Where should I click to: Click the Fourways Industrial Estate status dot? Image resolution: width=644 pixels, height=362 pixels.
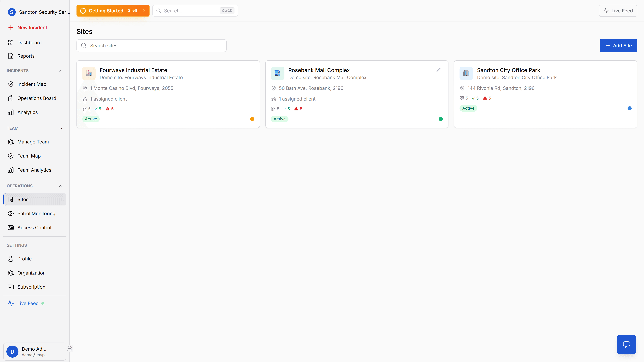tap(252, 119)
